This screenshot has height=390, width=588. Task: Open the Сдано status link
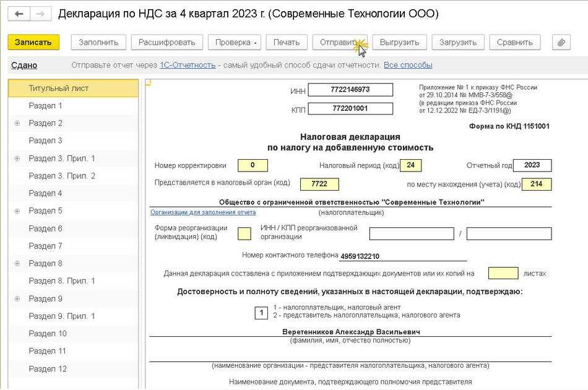(24, 65)
